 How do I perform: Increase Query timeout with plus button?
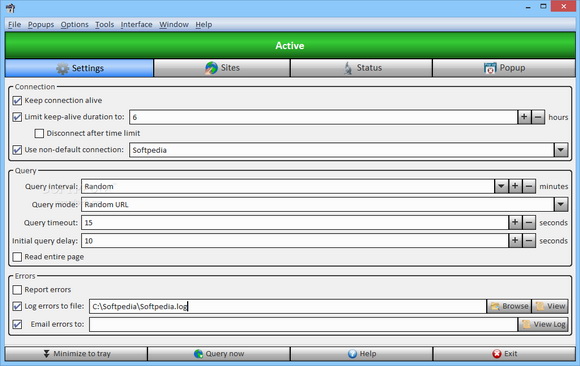515,222
